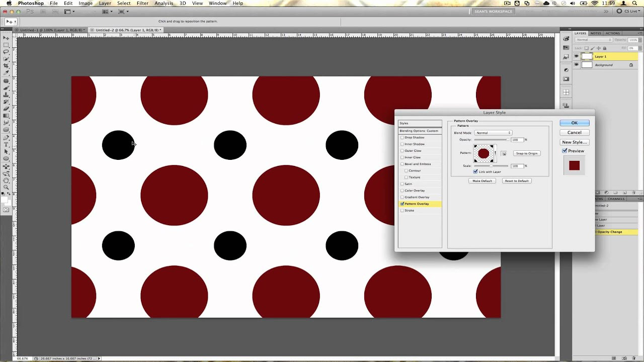This screenshot has width=644, height=362.
Task: Open the Filter menu
Action: (142, 4)
